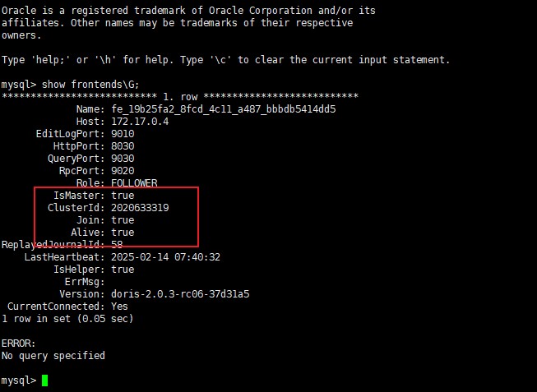
Task: Click the IsMaster true value
Action: pyautogui.click(x=123, y=196)
